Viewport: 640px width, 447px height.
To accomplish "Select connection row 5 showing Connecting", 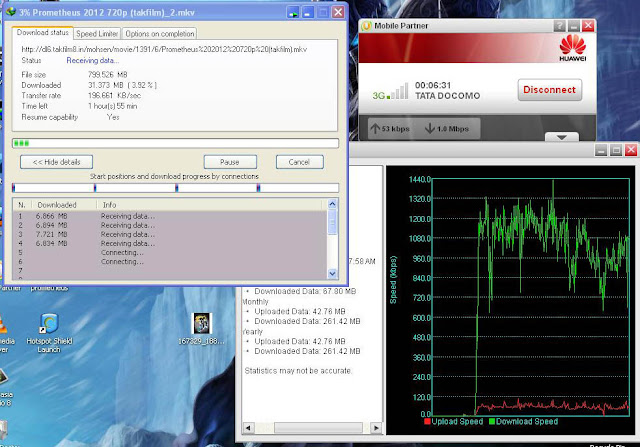I will coord(170,252).
